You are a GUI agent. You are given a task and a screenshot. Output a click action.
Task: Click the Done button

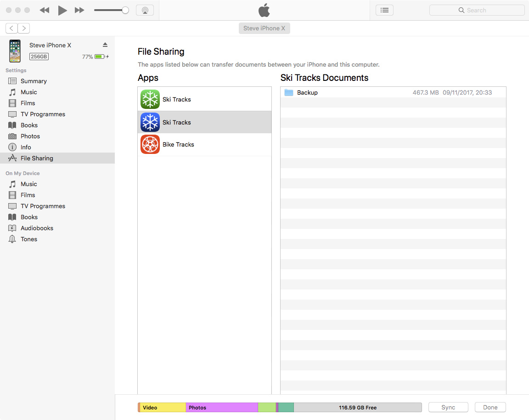coord(490,407)
